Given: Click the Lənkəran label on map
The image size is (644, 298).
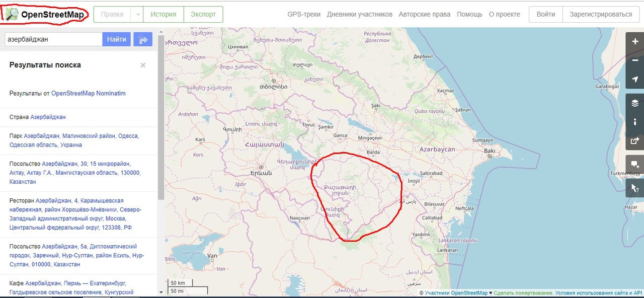Looking at the screenshot, I should [x=448, y=251].
